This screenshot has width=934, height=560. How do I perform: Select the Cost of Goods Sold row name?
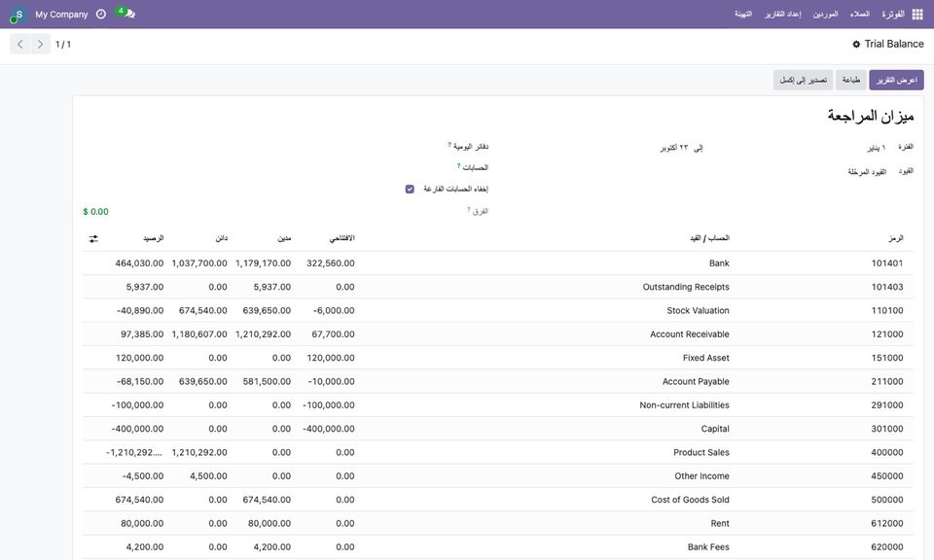(690, 500)
